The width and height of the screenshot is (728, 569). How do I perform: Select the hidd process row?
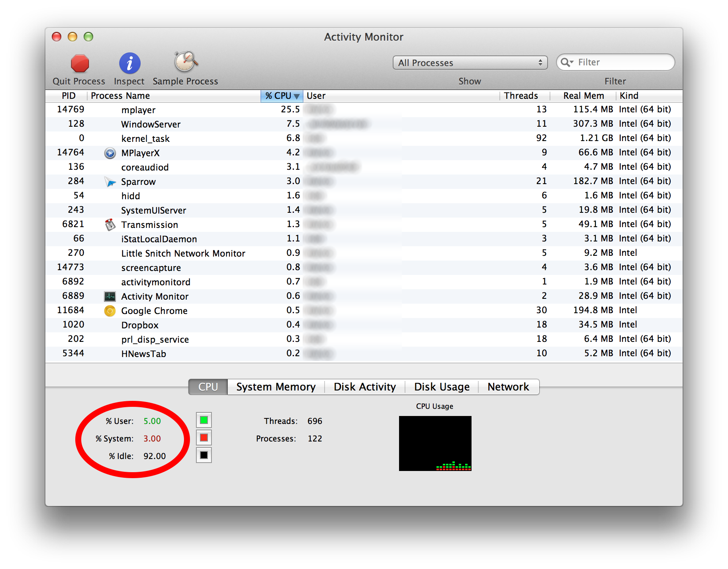(364, 196)
